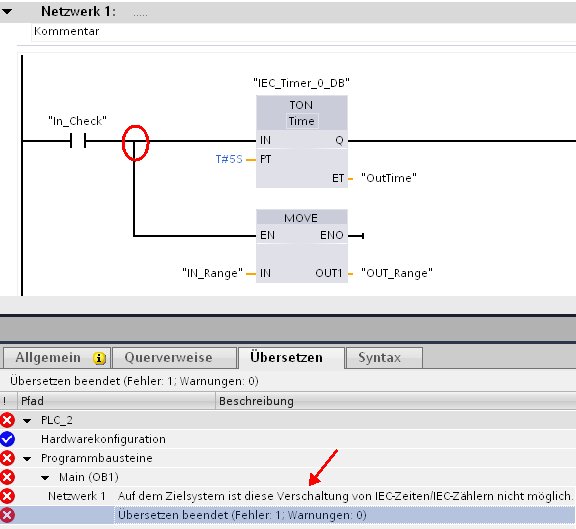576x529 pixels.
Task: Select the MOVE block header
Action: click(302, 218)
